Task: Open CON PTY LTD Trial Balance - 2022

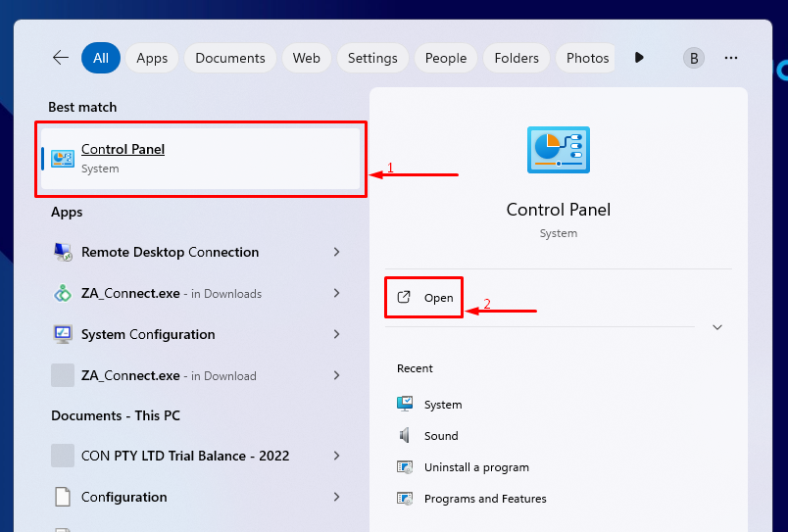Action: pos(185,456)
